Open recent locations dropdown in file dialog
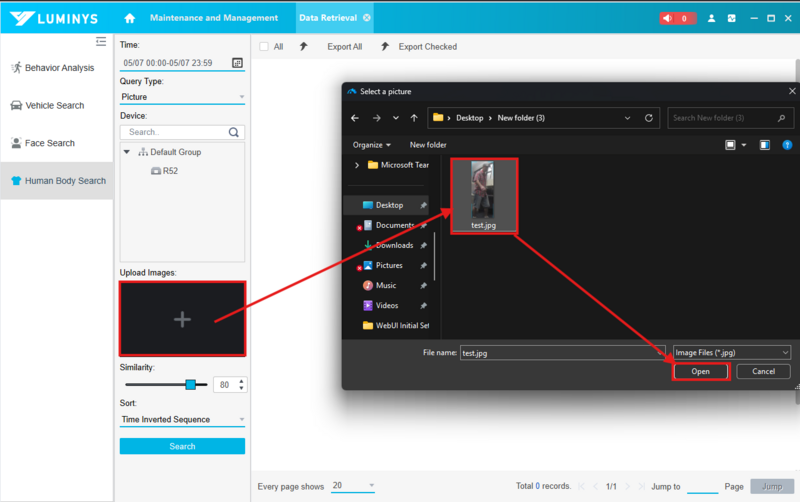Screen dimensions: 800x502 (x=396, y=118)
